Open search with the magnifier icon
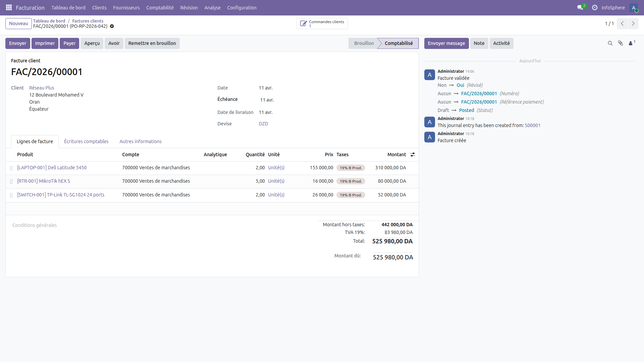644x362 pixels. [610, 43]
